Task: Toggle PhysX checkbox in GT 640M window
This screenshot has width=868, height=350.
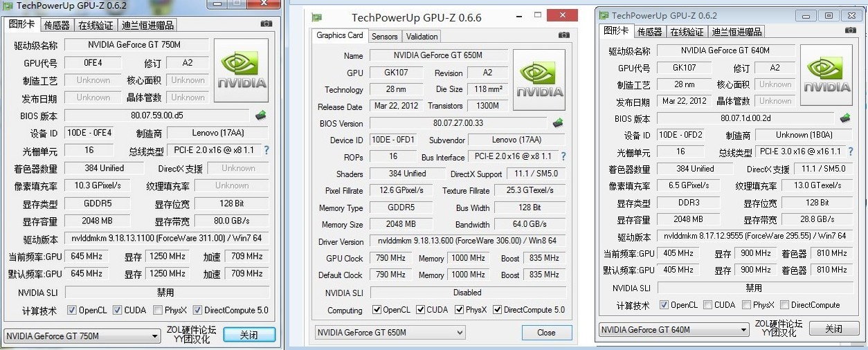Action: pyautogui.click(x=746, y=304)
